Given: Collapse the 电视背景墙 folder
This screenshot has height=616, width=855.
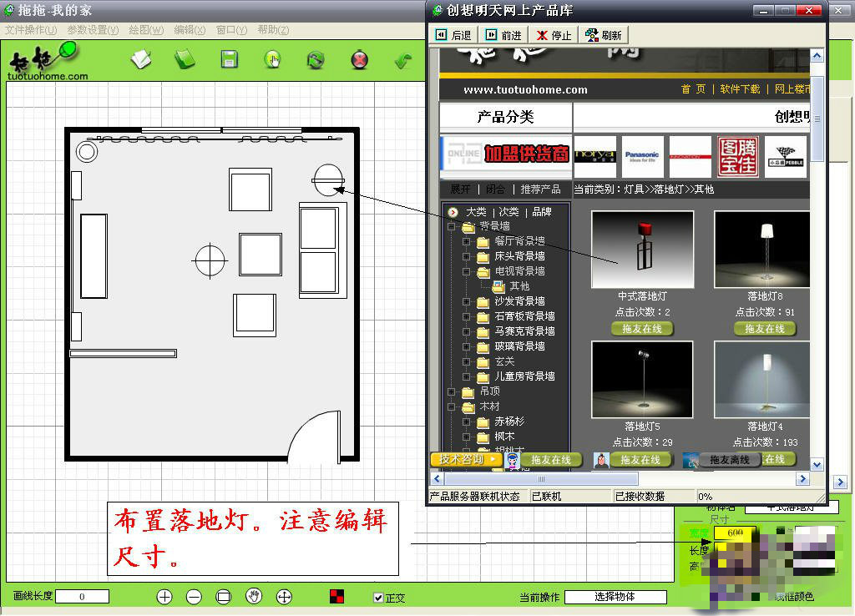Looking at the screenshot, I should coord(466,271).
